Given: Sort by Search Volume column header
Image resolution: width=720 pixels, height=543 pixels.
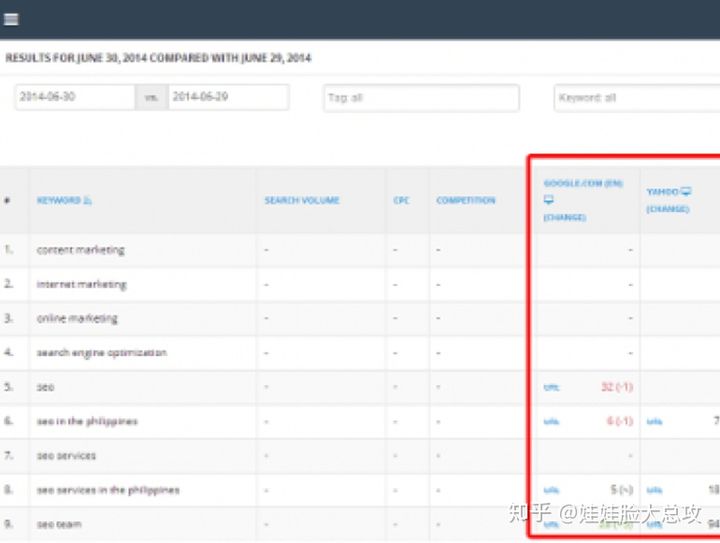Looking at the screenshot, I should click(x=302, y=200).
